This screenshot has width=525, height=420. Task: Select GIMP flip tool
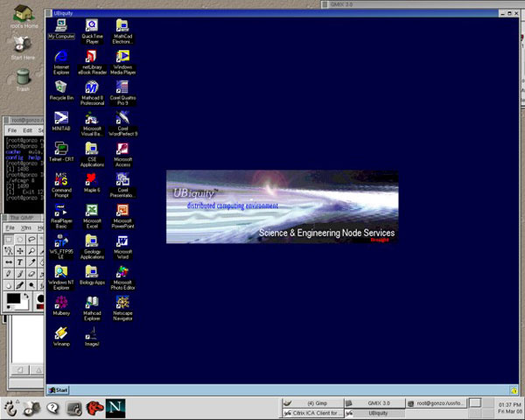tap(9, 262)
